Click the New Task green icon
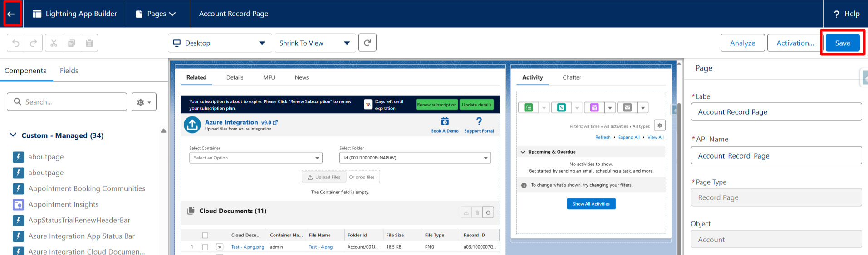Image resolution: width=868 pixels, height=255 pixels. 529,107
